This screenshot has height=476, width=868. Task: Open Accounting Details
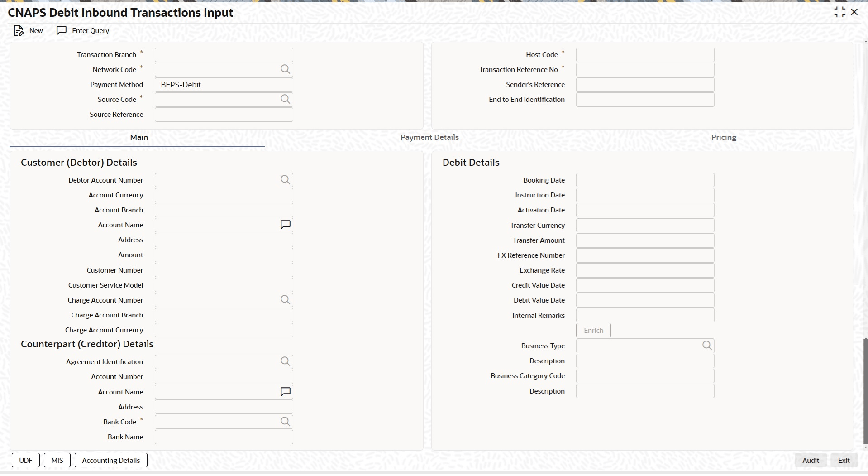coord(111,460)
